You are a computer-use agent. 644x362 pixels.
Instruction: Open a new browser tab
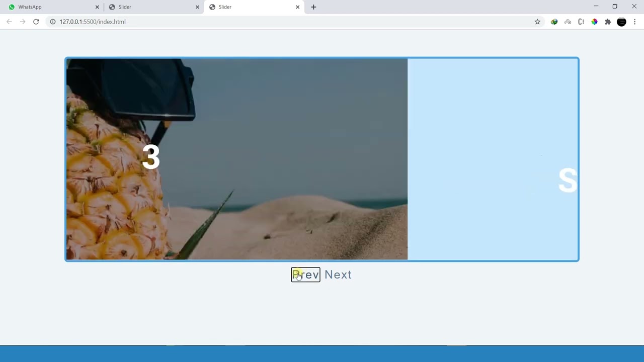pos(313,7)
